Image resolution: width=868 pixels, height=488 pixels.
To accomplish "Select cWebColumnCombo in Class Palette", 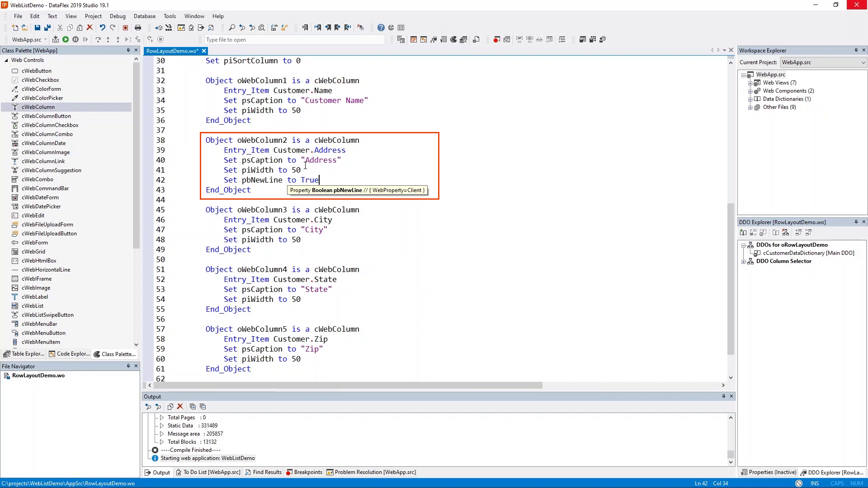I will tap(47, 134).
